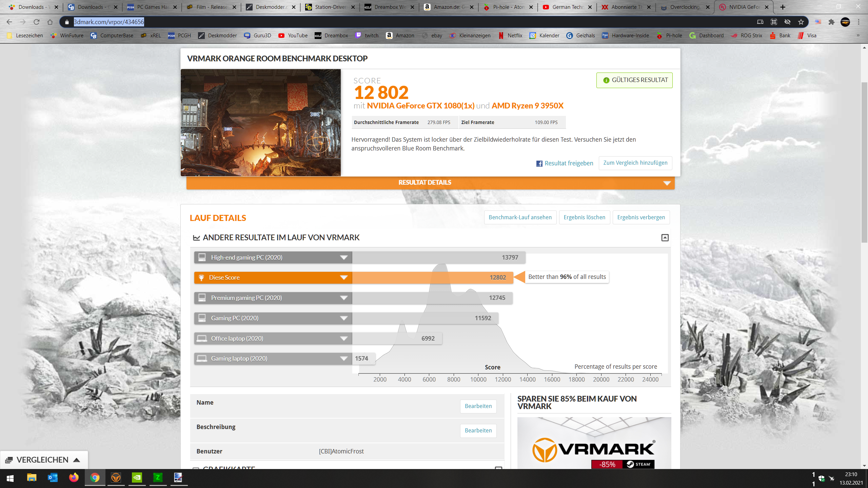Expand the Resultat Details bar
The width and height of the screenshot is (868, 488).
[430, 183]
